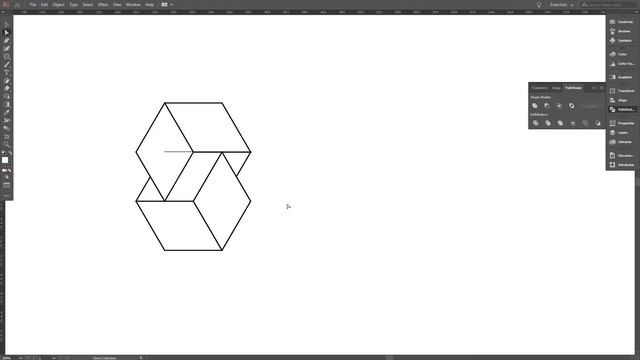Click the lightbulb Learn icon in top bar

tap(539, 5)
